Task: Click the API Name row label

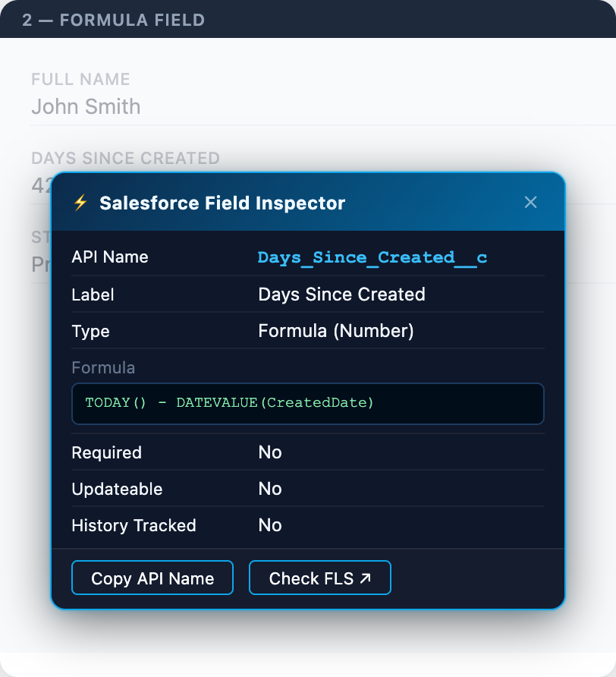Action: 109,257
